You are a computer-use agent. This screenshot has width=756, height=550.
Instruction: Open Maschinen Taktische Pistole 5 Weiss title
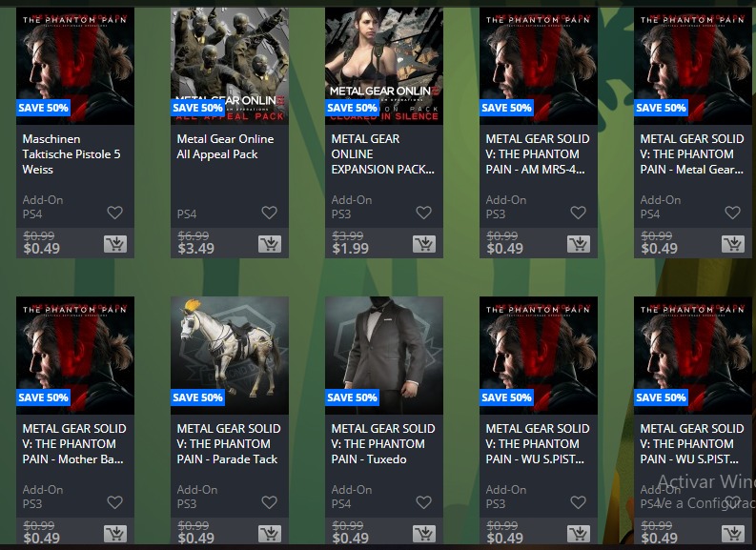point(72,154)
